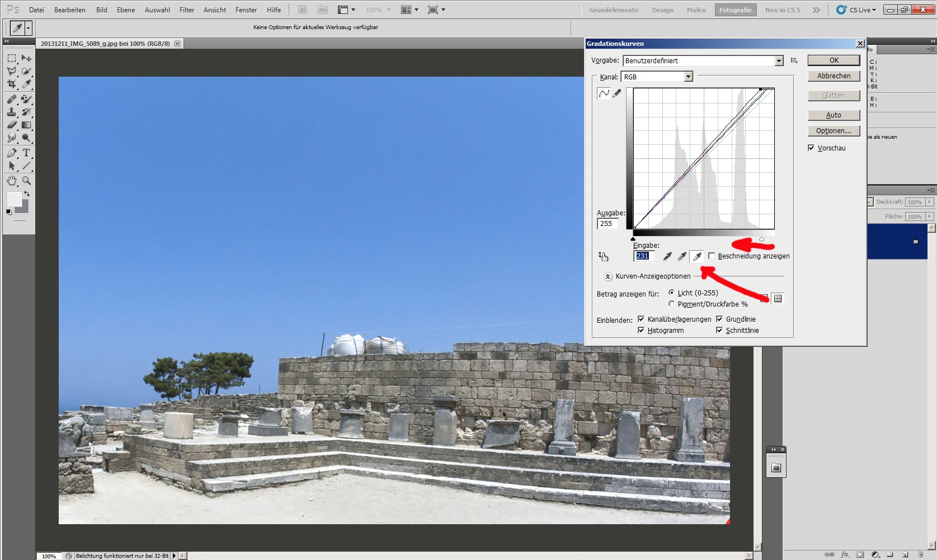Choose the black point eyedropper in curves dialog

(x=667, y=256)
